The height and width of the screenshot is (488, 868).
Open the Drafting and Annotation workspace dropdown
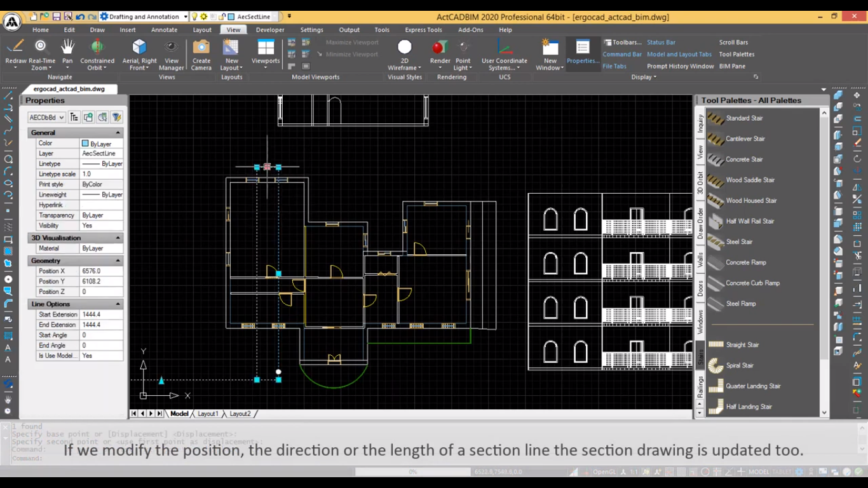(x=185, y=17)
